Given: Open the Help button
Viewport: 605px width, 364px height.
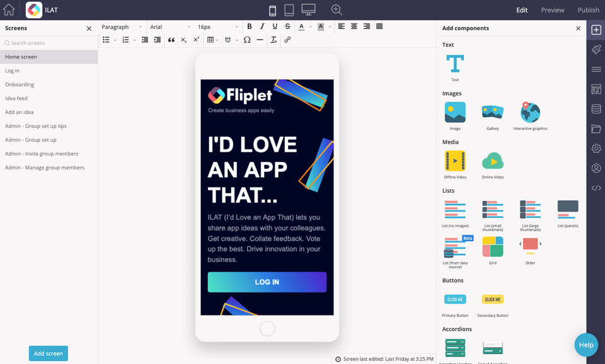Looking at the screenshot, I should pyautogui.click(x=586, y=344).
